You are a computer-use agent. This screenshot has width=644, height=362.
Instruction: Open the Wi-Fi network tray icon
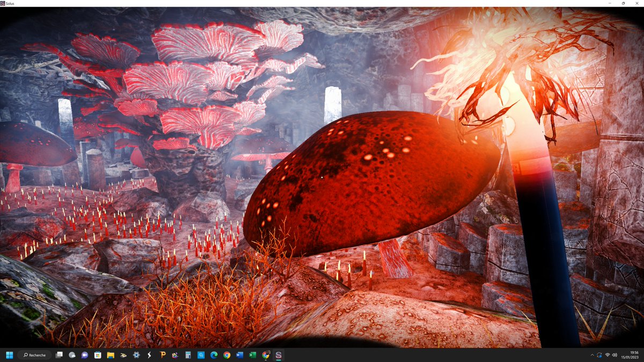point(608,355)
